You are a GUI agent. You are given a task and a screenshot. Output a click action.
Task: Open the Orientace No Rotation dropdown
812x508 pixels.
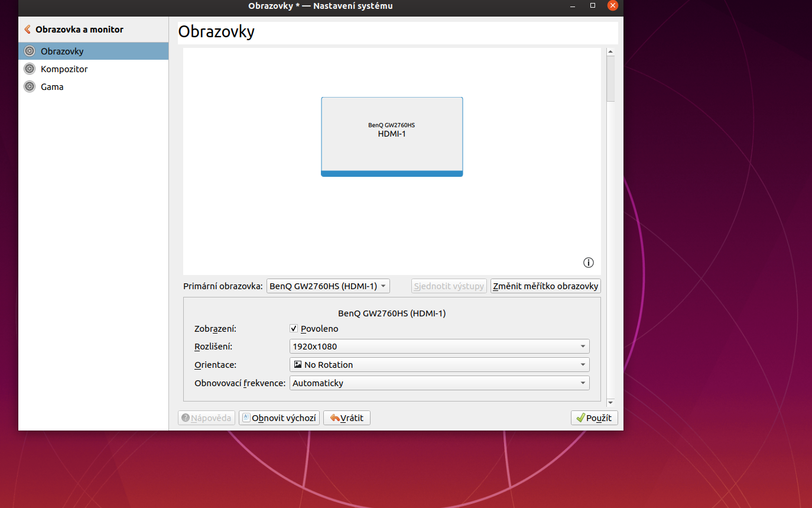click(x=440, y=365)
